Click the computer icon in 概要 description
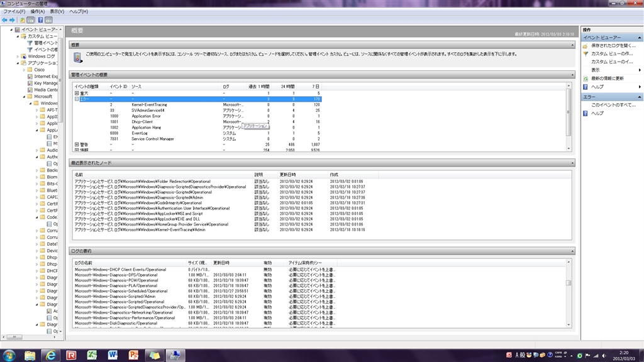Screen dimensions: 644x362 tap(77, 57)
